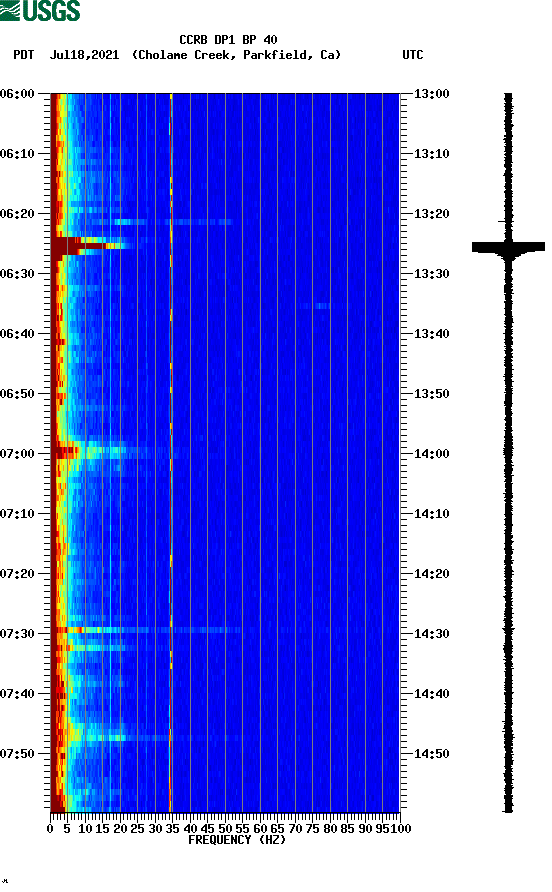The width and height of the screenshot is (552, 892).
Task: Click the '13:00' UTC time label
Action: point(432,94)
